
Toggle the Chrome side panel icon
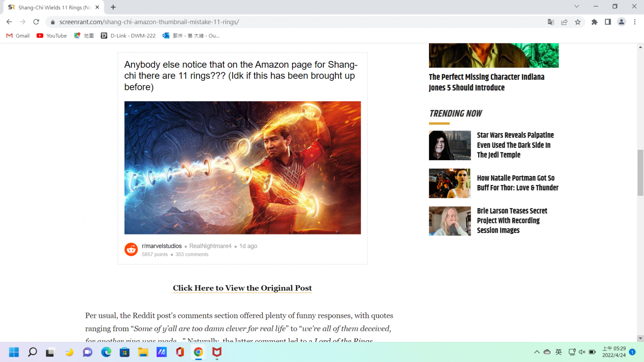tap(608, 22)
